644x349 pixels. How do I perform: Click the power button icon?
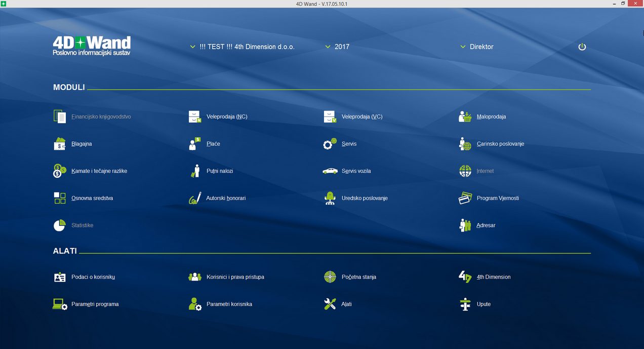click(x=582, y=47)
